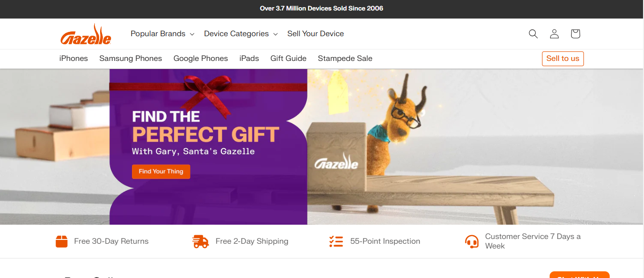The image size is (644, 278).
Task: Click the Customer Service headset icon
Action: point(472,241)
